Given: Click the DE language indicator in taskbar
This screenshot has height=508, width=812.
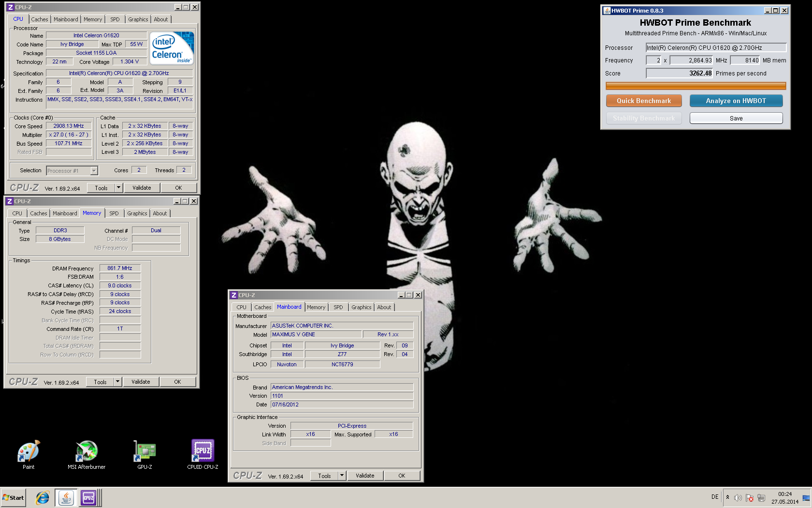Looking at the screenshot, I should (x=715, y=497).
